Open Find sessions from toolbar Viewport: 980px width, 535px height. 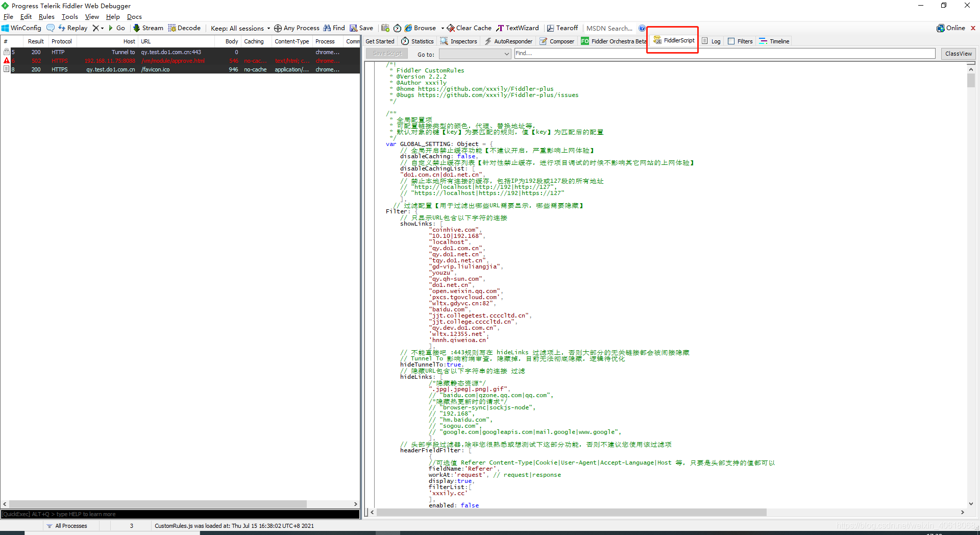click(x=334, y=28)
